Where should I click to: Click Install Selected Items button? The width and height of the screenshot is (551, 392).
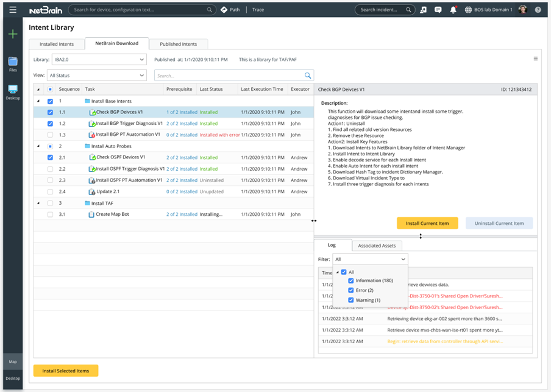coord(66,371)
